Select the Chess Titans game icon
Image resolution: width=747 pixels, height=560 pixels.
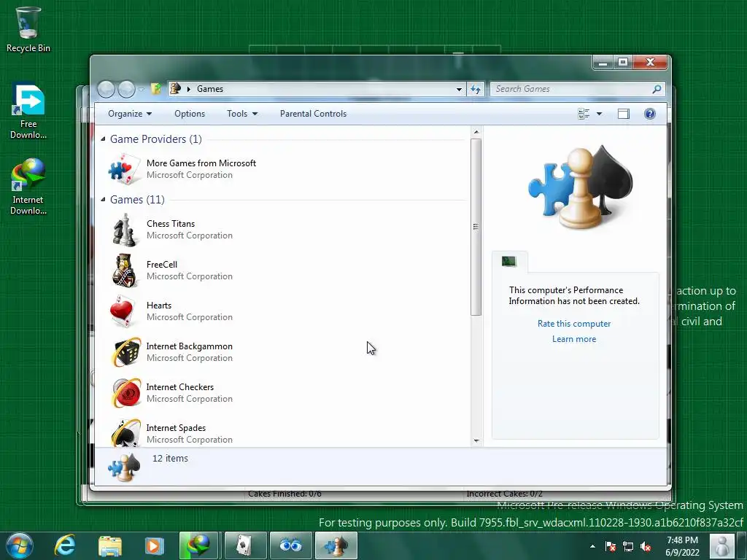point(125,230)
